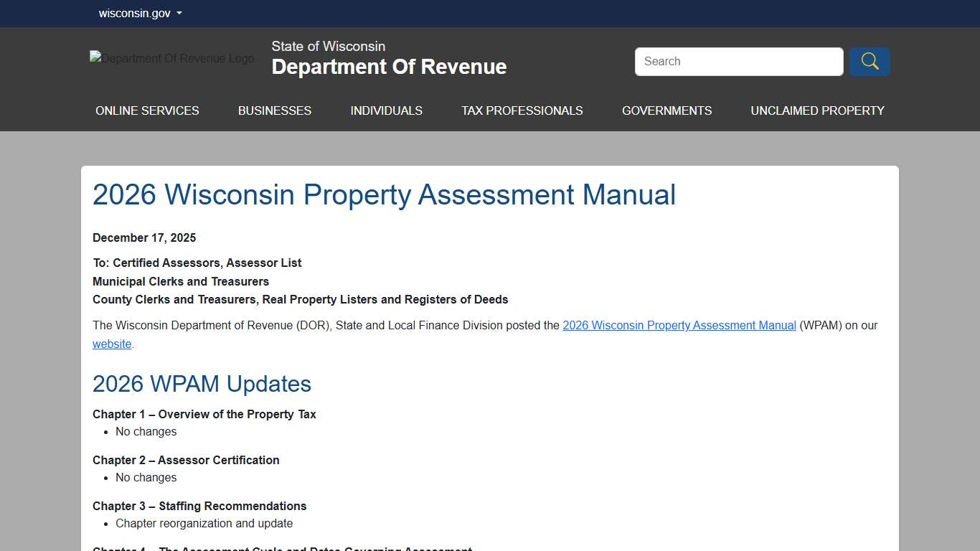
Task: Open the TAX PROFESSIONALS menu
Action: point(522,110)
